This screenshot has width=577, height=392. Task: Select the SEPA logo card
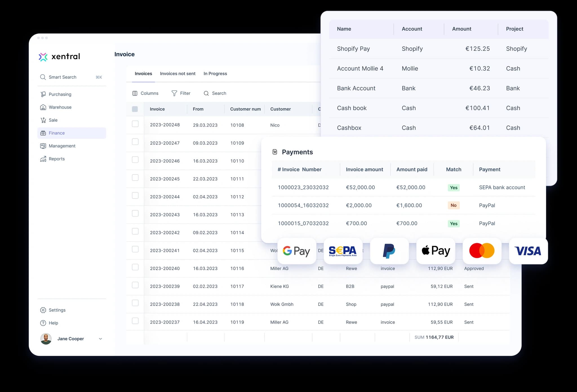pyautogui.click(x=343, y=251)
